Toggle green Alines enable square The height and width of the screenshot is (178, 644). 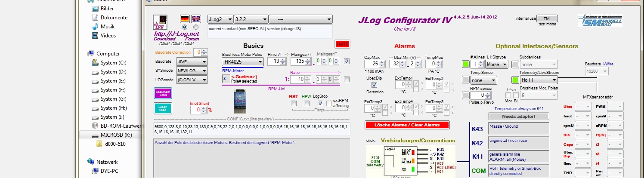466,64
